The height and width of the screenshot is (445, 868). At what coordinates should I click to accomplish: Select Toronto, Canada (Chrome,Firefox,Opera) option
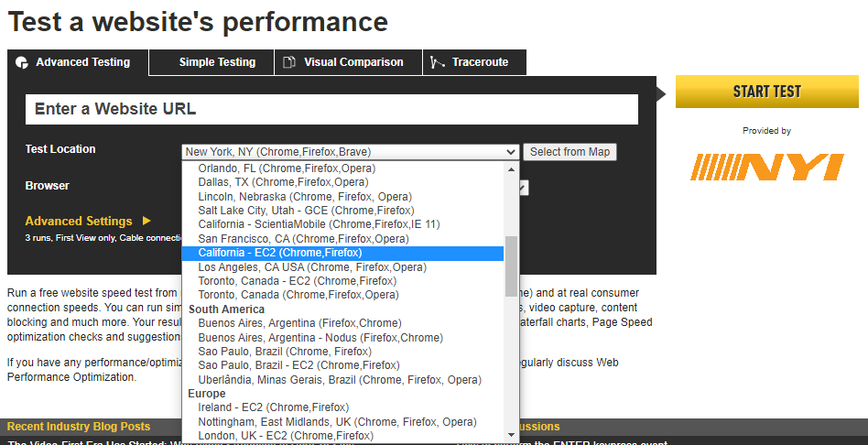tap(342, 295)
